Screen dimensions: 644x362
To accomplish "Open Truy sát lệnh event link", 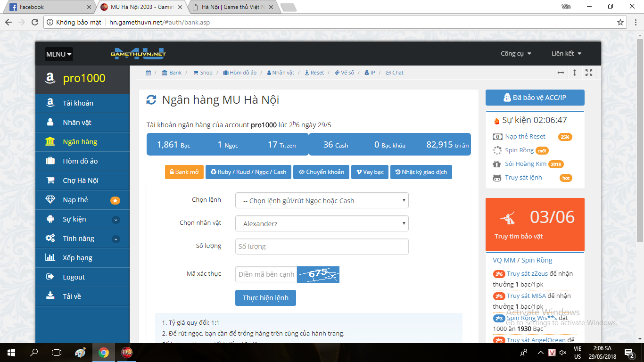I will coord(523,178).
